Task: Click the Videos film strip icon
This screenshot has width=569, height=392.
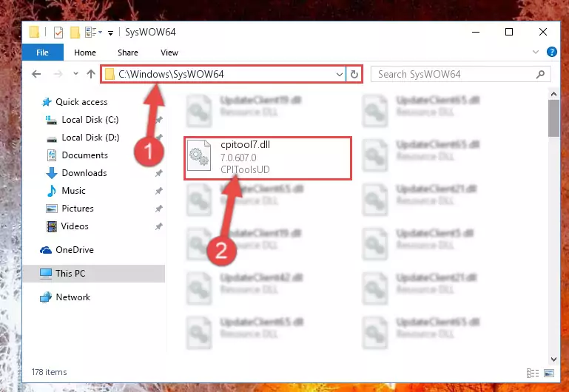Action: [x=52, y=226]
